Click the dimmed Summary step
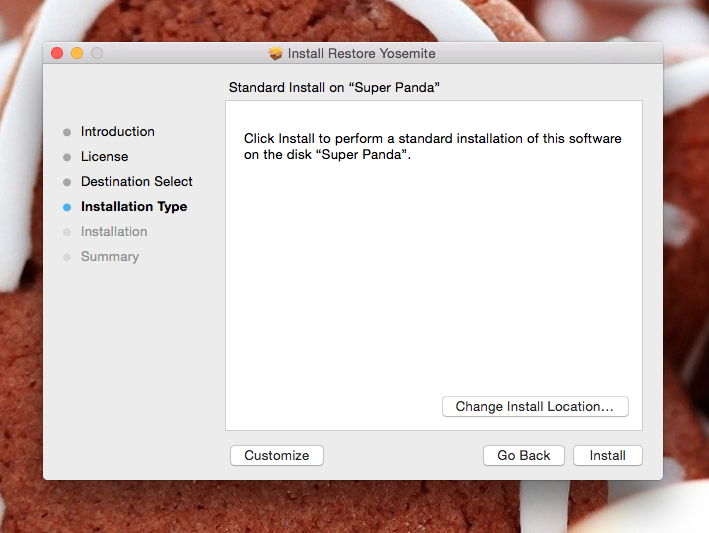 coord(110,257)
